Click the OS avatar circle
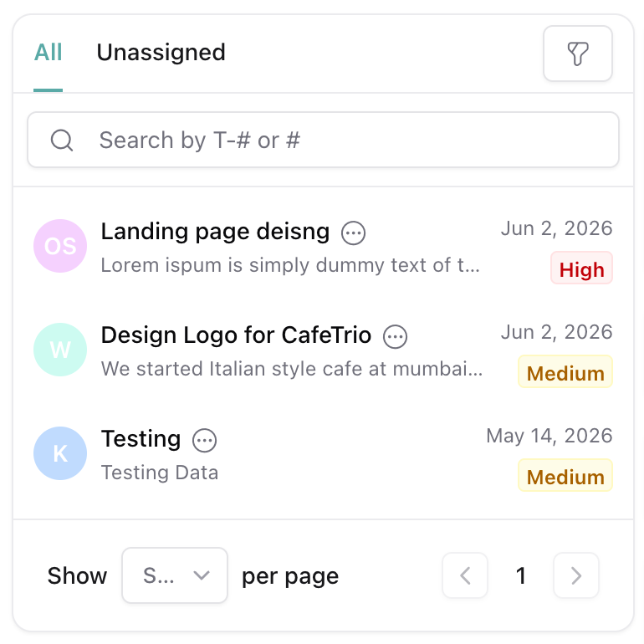Screen dimensions: 644x644 [x=60, y=246]
